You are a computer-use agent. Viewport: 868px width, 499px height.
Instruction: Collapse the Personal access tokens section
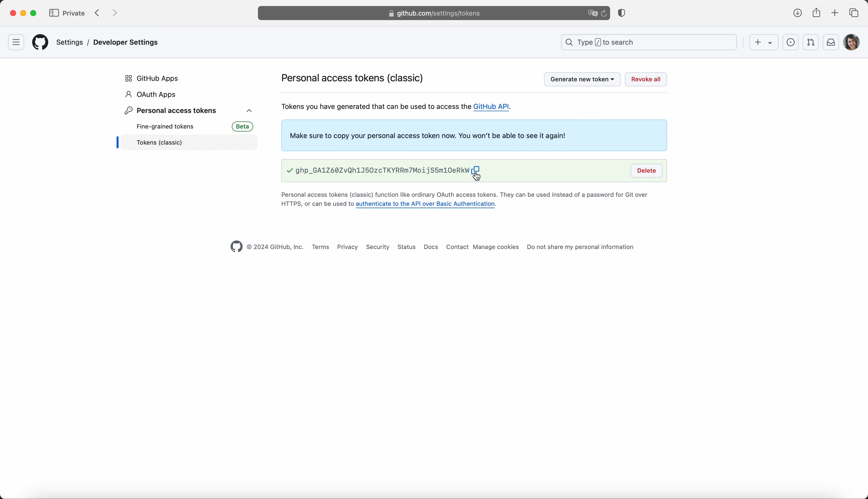(249, 111)
